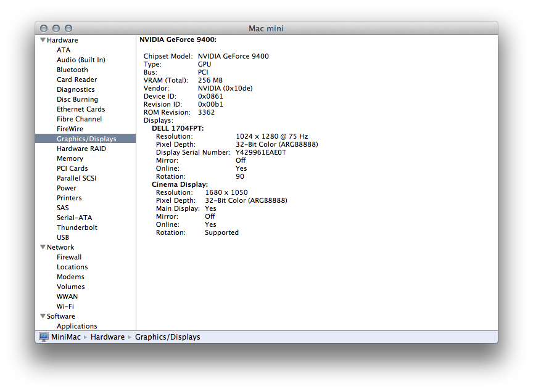Screen dimensions: 533x392
Task: Open Ethernet Cards entry
Action: (81, 109)
